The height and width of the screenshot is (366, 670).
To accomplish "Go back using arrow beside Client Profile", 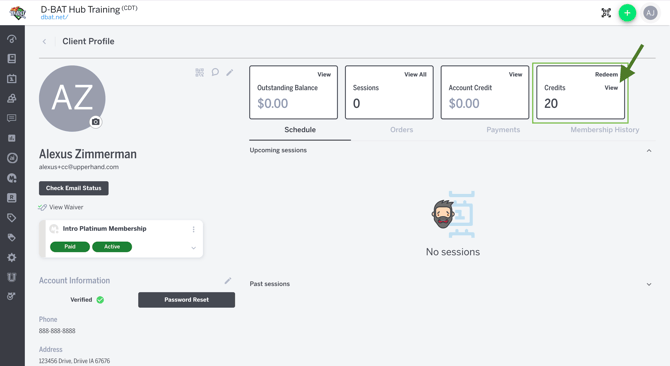I will [44, 41].
